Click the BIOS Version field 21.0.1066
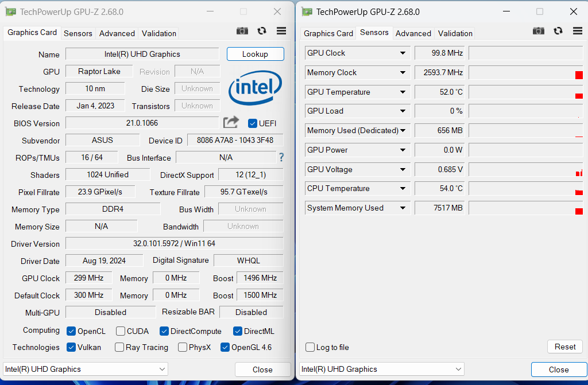Viewport: 588px width, 385px height. (142, 123)
